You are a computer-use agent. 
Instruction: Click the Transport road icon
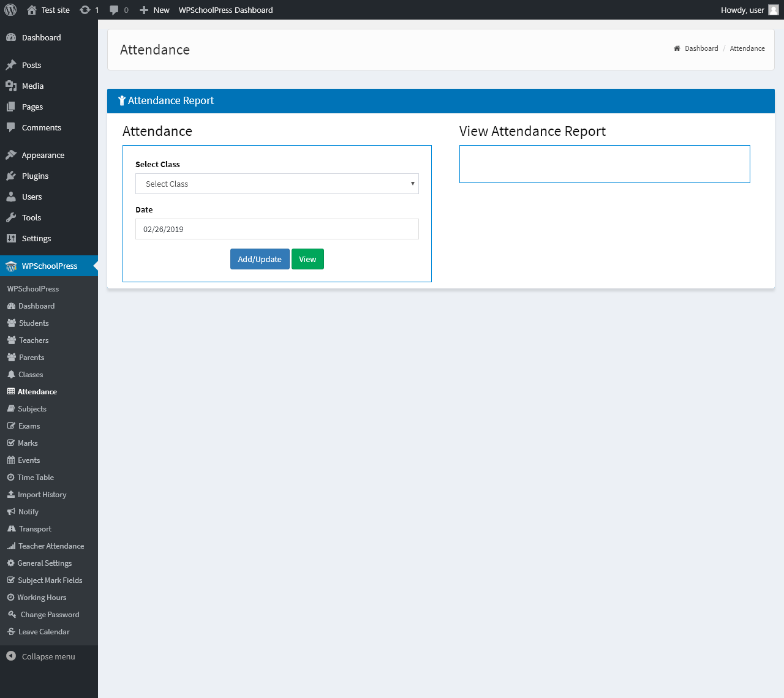12,529
